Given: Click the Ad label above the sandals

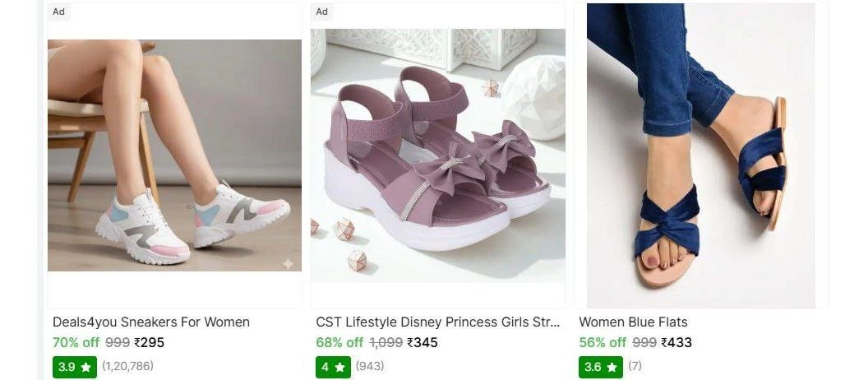Looking at the screenshot, I should click(x=322, y=12).
